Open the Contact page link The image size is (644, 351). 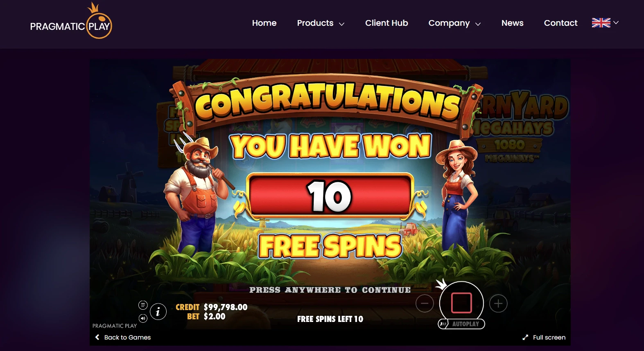[x=560, y=23]
